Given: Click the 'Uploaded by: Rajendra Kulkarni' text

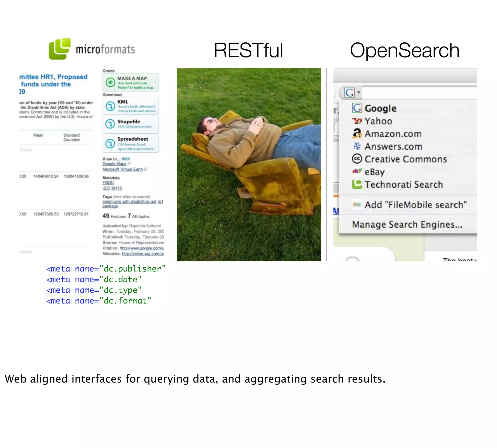Looking at the screenshot, I should [132, 226].
